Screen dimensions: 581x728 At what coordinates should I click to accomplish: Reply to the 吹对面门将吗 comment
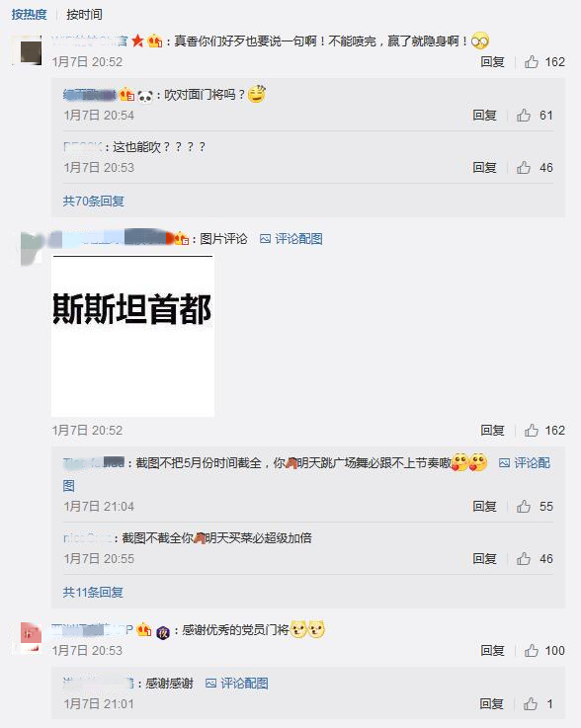click(484, 116)
